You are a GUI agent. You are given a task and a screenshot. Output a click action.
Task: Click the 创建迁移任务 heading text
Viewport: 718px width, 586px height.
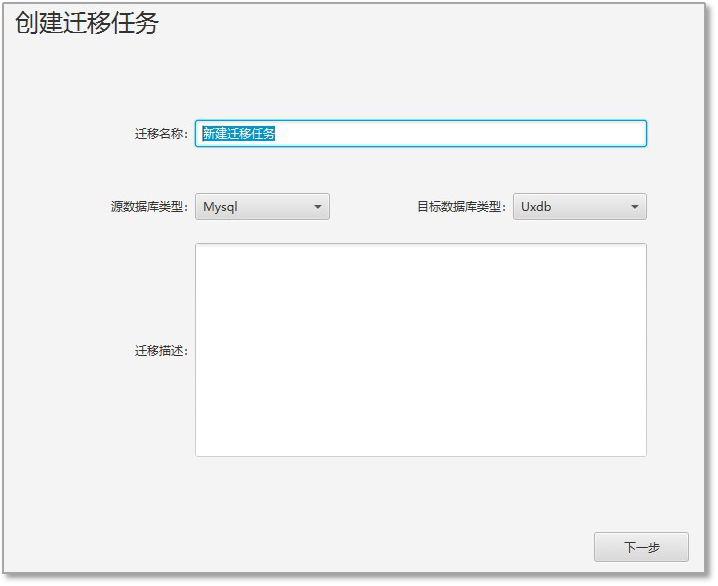[x=87, y=23]
